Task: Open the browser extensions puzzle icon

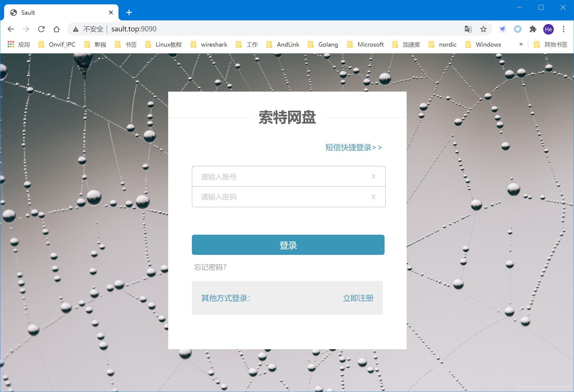Action: 533,29
